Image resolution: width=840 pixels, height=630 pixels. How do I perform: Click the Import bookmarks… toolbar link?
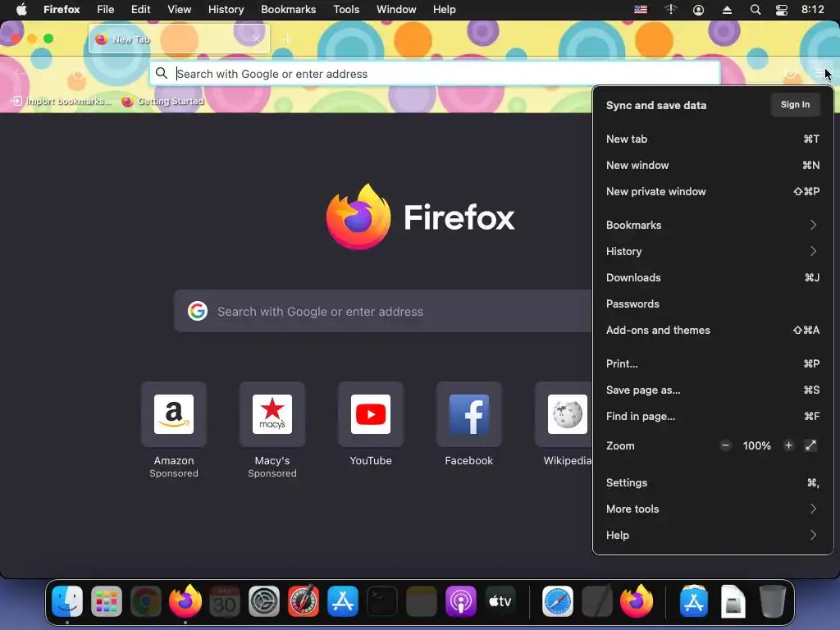tap(62, 101)
